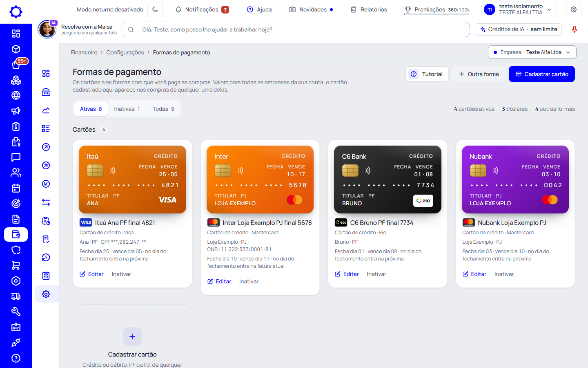Open Novidades in top bar

(311, 9)
